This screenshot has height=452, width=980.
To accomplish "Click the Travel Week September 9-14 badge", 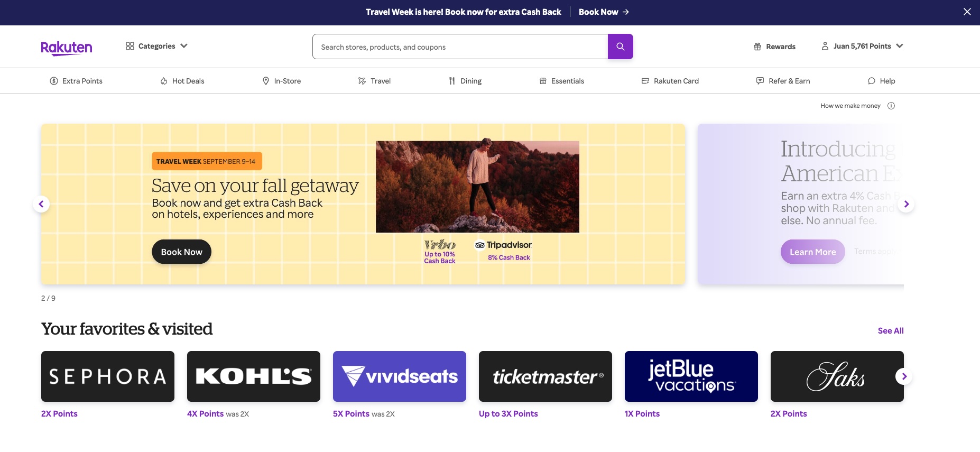I will pyautogui.click(x=207, y=161).
